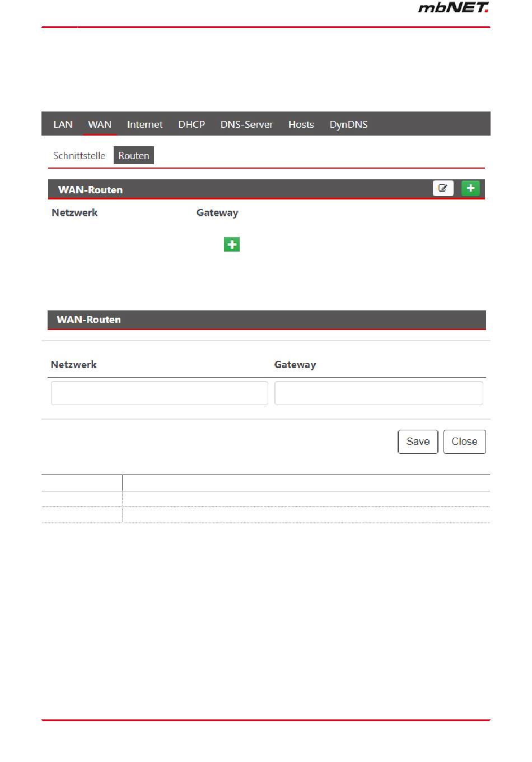Click the edit icon in WAN-Routen header
Image resolution: width=532 pixels, height=762 pixels.
[443, 188]
